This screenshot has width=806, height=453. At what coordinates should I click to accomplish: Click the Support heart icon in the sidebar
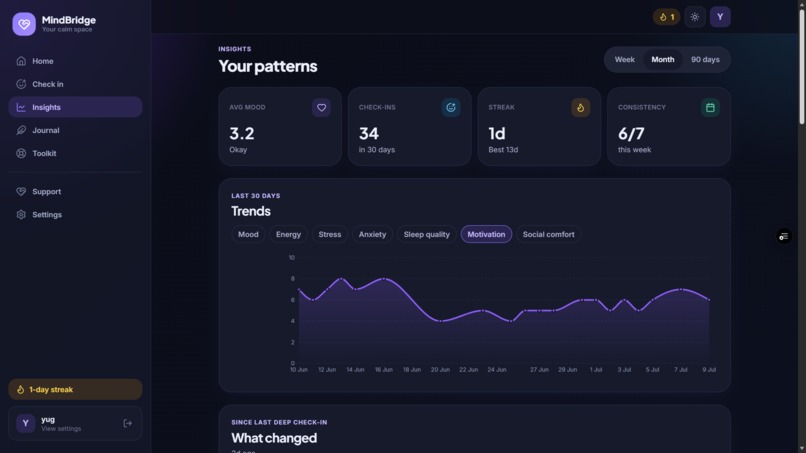(21, 192)
